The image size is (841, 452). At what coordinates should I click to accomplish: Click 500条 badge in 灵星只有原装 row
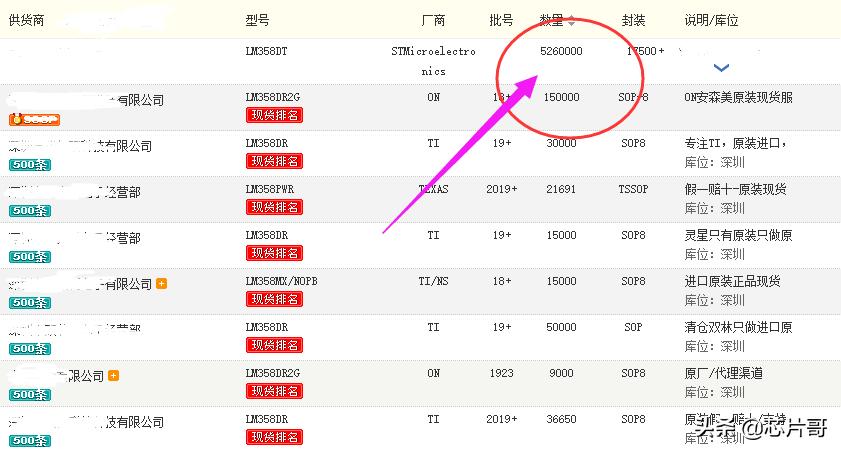pyautogui.click(x=30, y=257)
